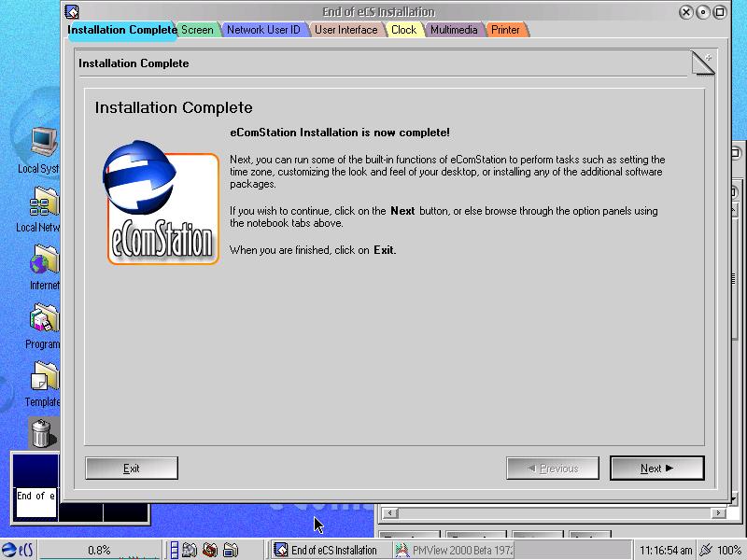747x560 pixels.
Task: Open the Local System desktop icon
Action: [44, 142]
